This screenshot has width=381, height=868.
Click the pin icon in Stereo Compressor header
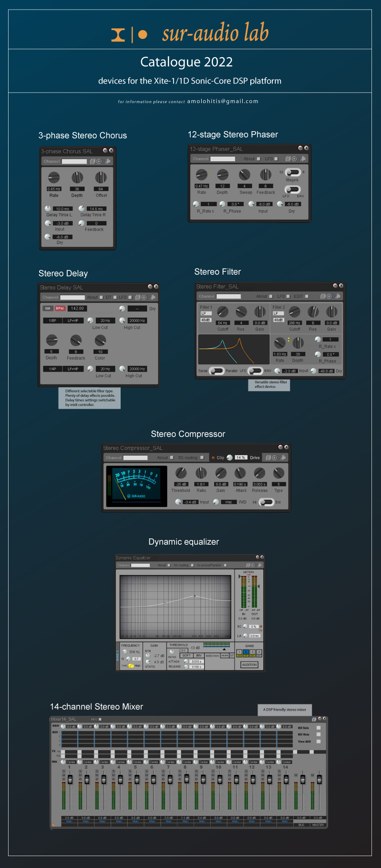283,457
